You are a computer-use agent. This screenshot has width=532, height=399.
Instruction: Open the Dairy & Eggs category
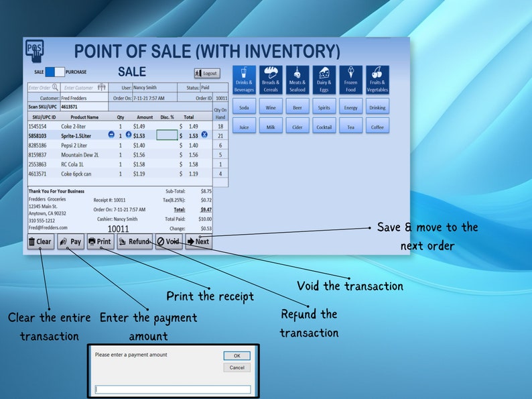(x=324, y=80)
